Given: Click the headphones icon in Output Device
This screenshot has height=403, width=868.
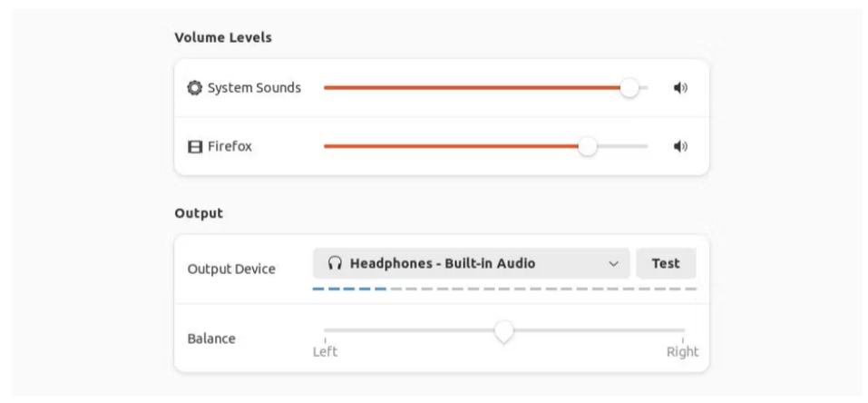Looking at the screenshot, I should (x=335, y=263).
